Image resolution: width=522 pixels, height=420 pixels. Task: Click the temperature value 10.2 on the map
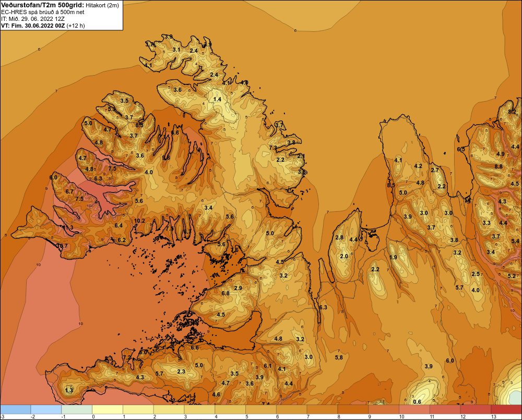tap(139, 221)
